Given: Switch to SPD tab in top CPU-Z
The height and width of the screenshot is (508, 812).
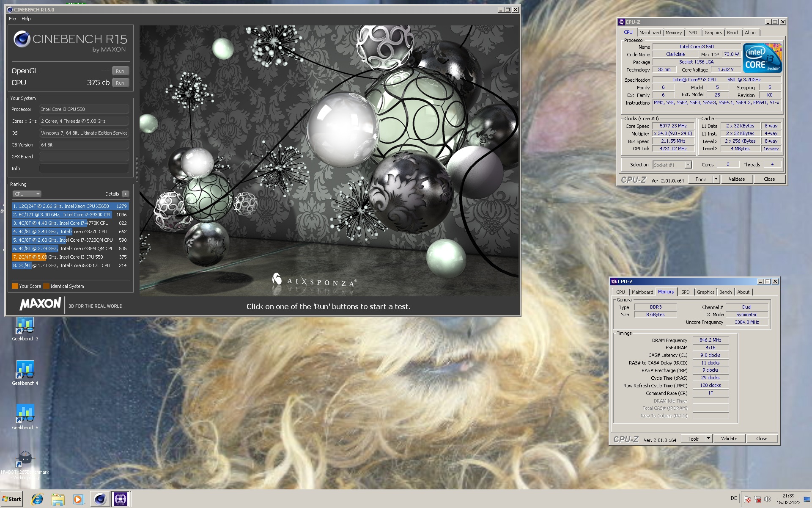Looking at the screenshot, I should [693, 33].
